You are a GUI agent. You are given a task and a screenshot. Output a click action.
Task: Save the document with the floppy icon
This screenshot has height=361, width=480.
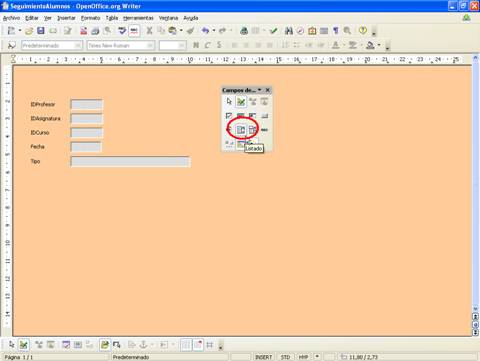pyautogui.click(x=41, y=31)
